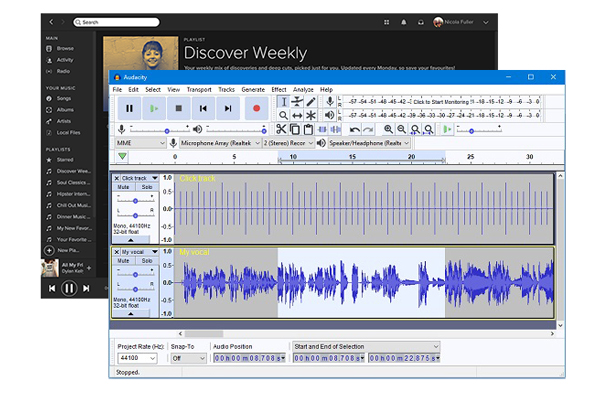The height and width of the screenshot is (397, 600).
Task: Click the Cut scissors icon
Action: (281, 129)
